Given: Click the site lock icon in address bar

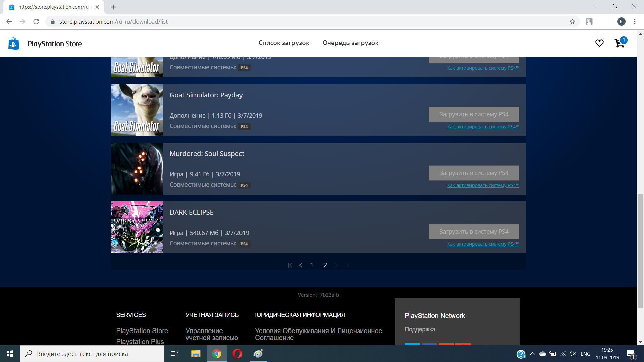Looking at the screenshot, I should pos(53,22).
